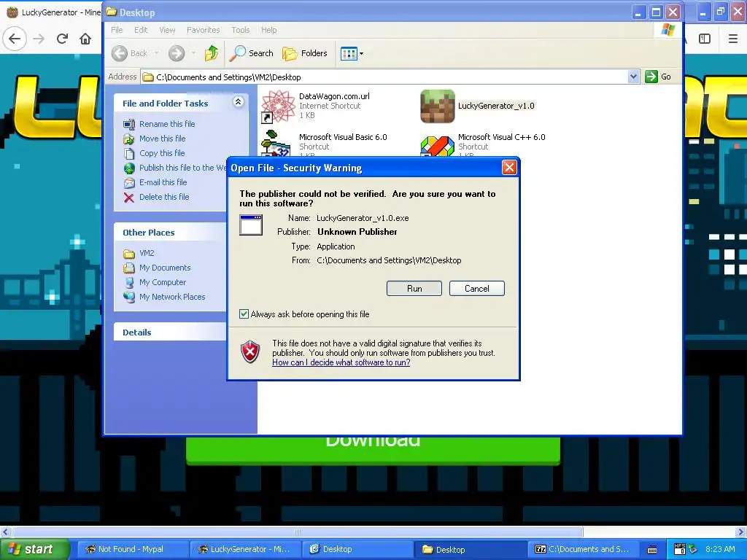Open the browser hamburger menu
Screen dimensions: 747x560
pos(733,39)
